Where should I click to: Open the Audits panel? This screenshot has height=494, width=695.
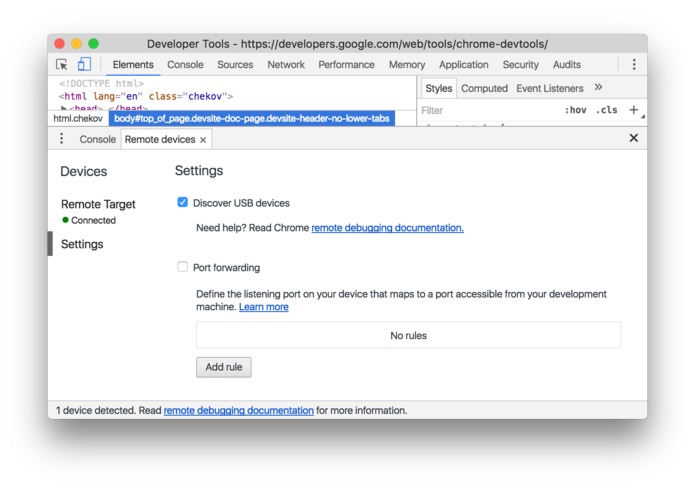click(566, 65)
